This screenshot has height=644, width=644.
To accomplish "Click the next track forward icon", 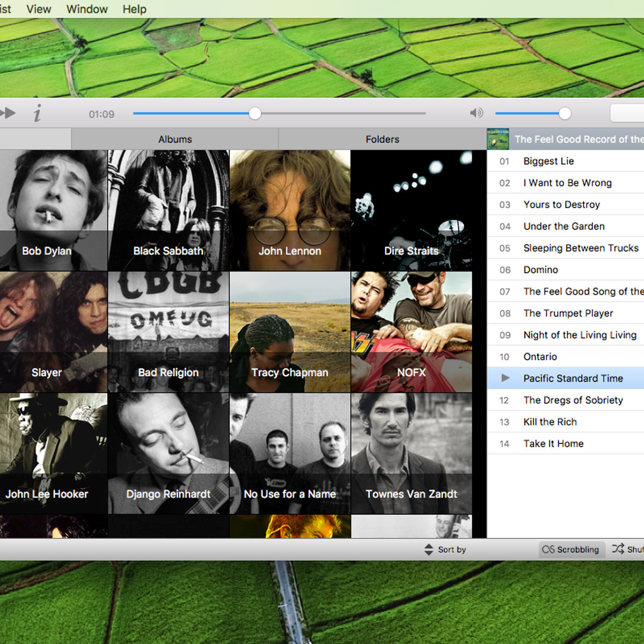I will pyautogui.click(x=8, y=113).
